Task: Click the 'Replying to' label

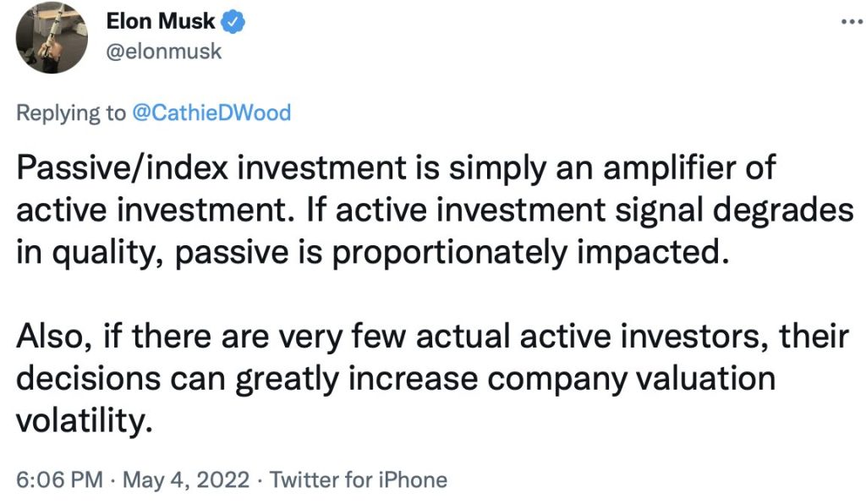Action: pos(71,113)
